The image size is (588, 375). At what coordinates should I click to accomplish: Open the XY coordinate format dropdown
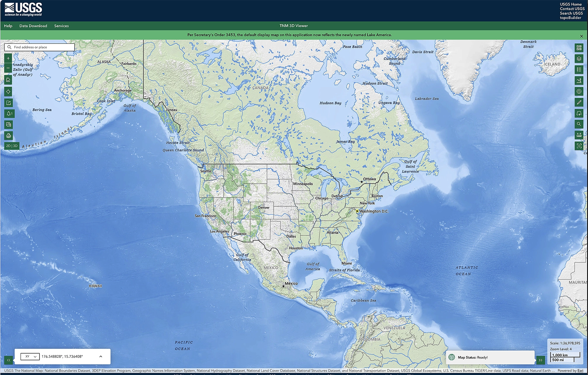pyautogui.click(x=30, y=356)
